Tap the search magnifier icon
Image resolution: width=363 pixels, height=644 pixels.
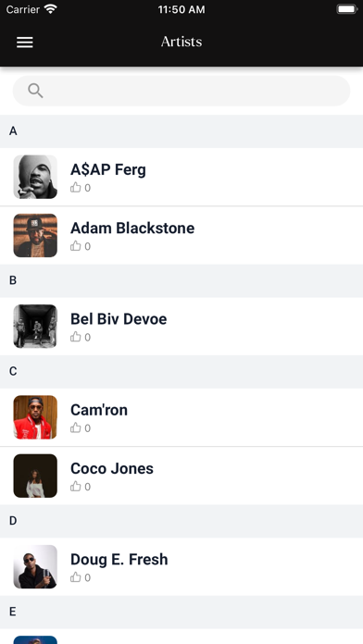pos(35,91)
